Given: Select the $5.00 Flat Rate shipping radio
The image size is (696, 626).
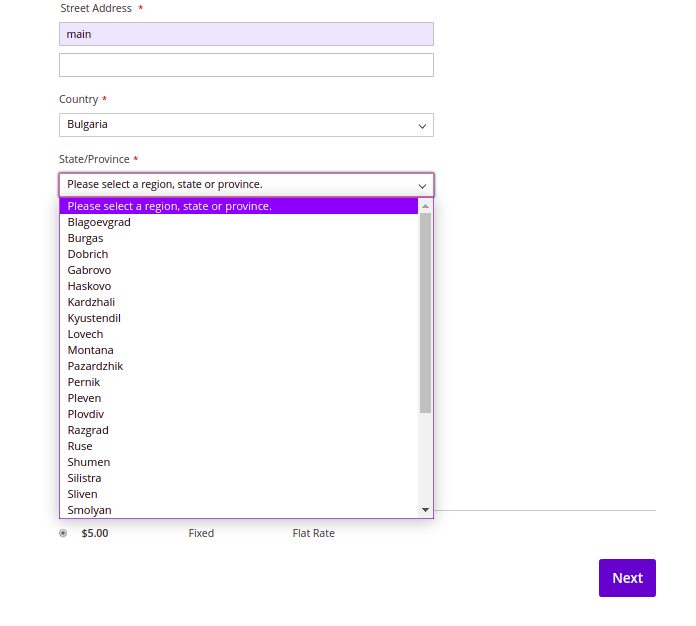Looking at the screenshot, I should 63,533.
